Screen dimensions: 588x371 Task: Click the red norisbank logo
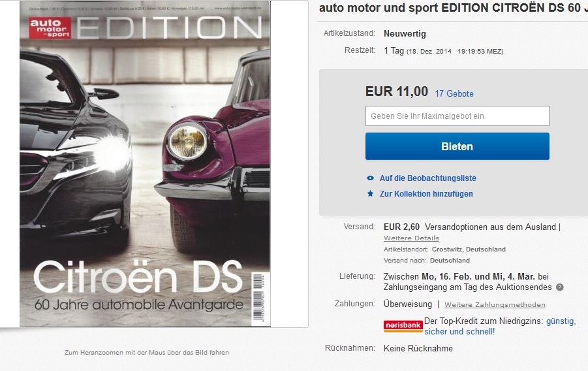(403, 325)
